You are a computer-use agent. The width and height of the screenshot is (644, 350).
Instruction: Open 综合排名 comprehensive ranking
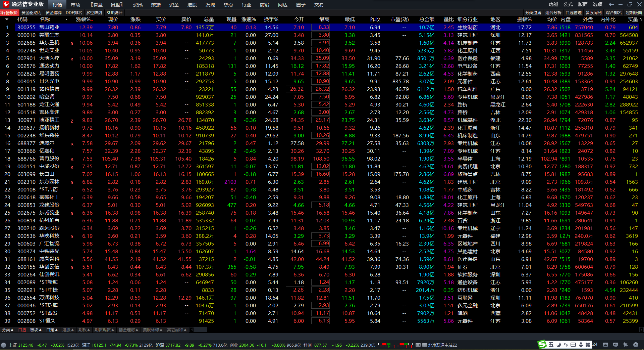tap(614, 13)
